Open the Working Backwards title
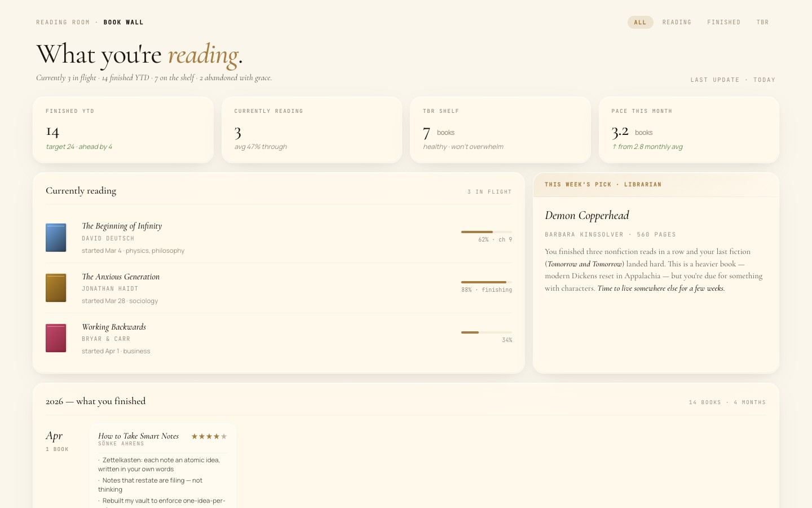The width and height of the screenshot is (812, 508). 114,327
